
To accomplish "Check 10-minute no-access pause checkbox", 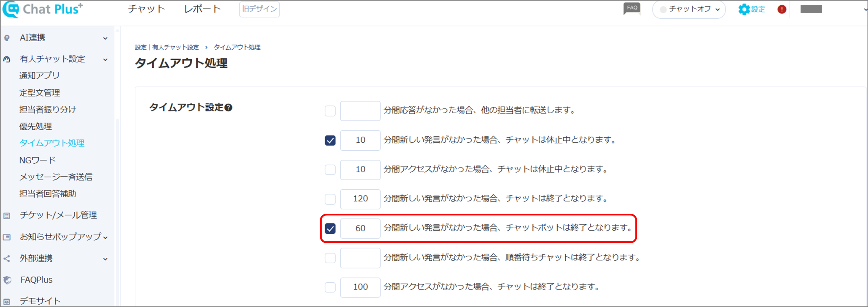I will coord(330,169).
